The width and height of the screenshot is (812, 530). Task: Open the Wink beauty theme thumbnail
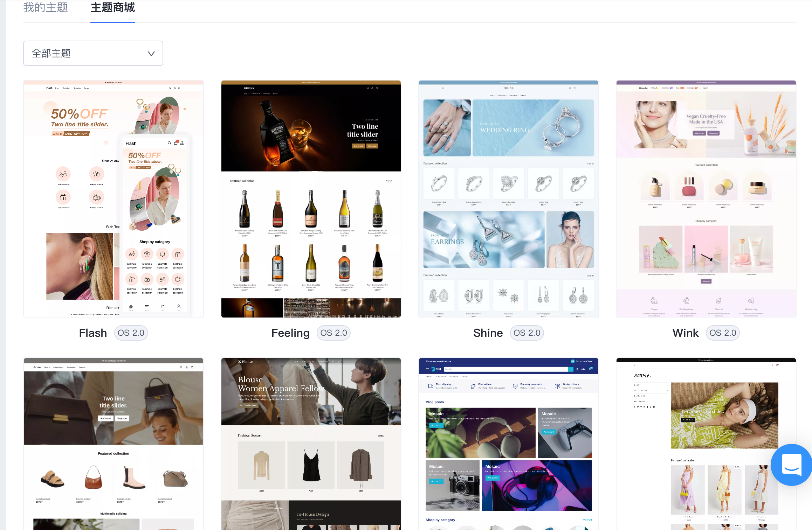tap(706, 199)
